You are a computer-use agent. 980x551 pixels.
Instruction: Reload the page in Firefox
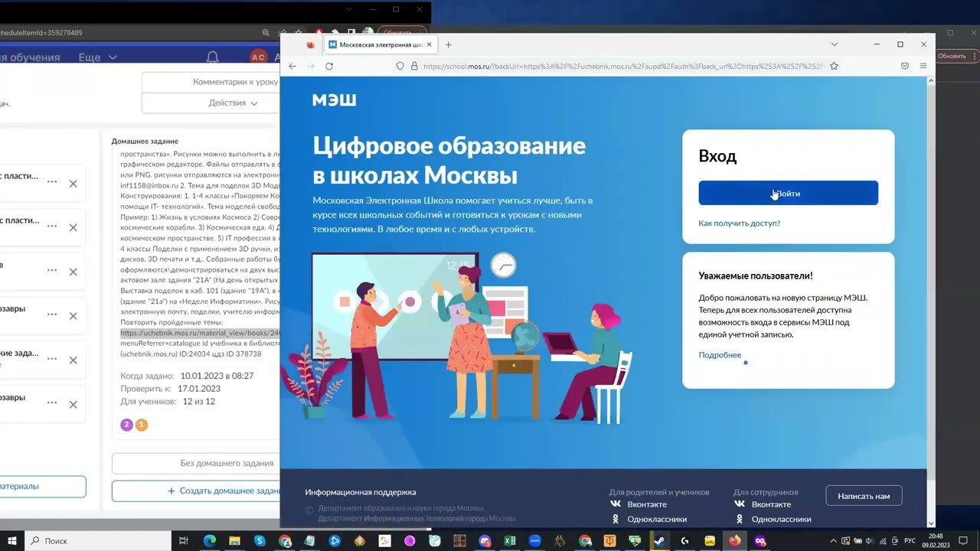pos(329,67)
